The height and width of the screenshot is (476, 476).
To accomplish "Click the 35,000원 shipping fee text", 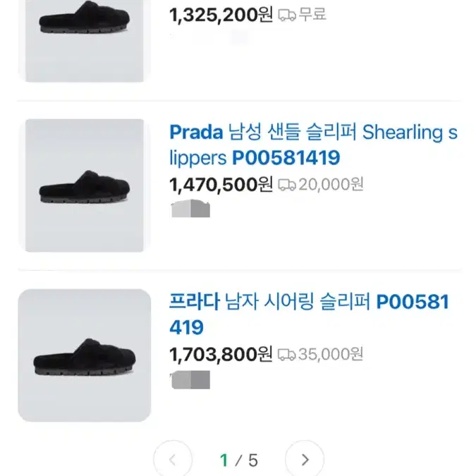I will click(331, 354).
